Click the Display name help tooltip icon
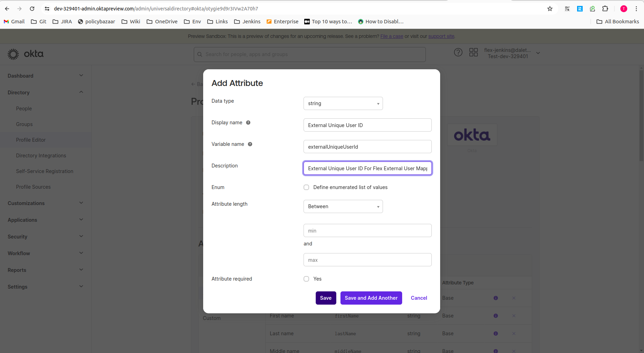The height and width of the screenshot is (353, 644). point(248,123)
